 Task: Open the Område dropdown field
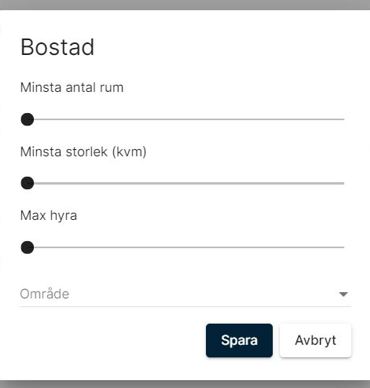[186, 294]
